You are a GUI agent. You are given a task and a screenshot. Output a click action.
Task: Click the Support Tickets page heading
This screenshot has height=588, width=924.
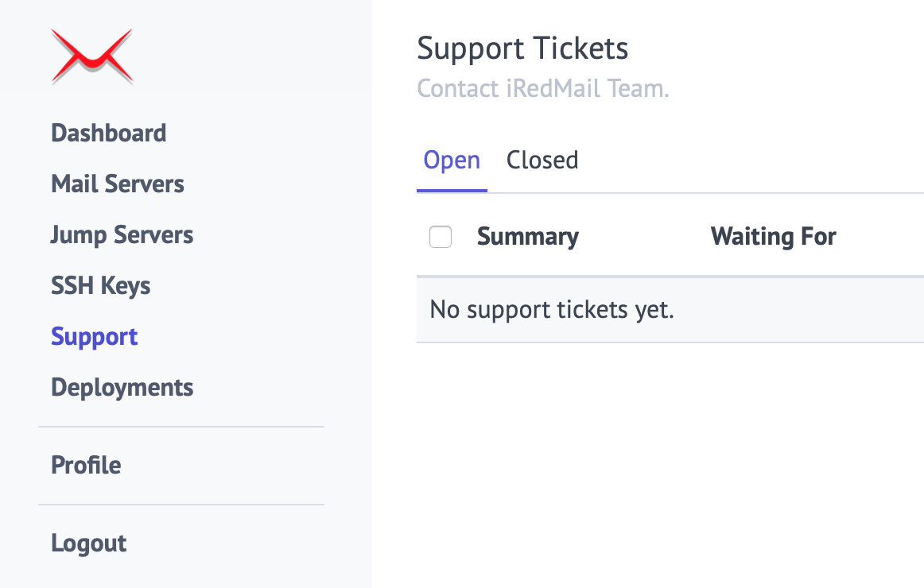pyautogui.click(x=522, y=48)
